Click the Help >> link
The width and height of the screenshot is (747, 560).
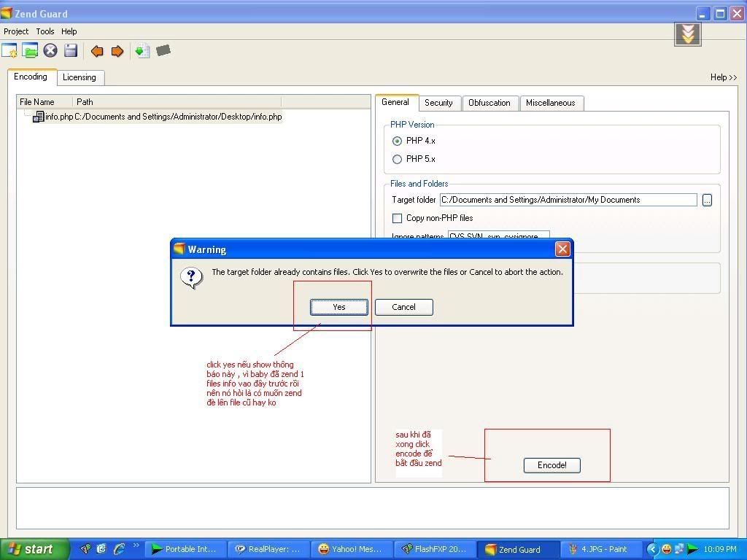tap(724, 77)
